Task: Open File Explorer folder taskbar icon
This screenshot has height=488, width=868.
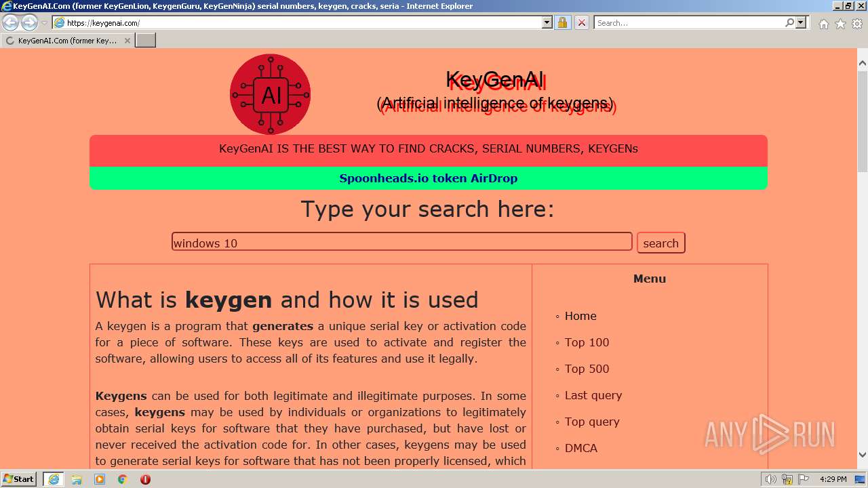Action: click(x=77, y=479)
